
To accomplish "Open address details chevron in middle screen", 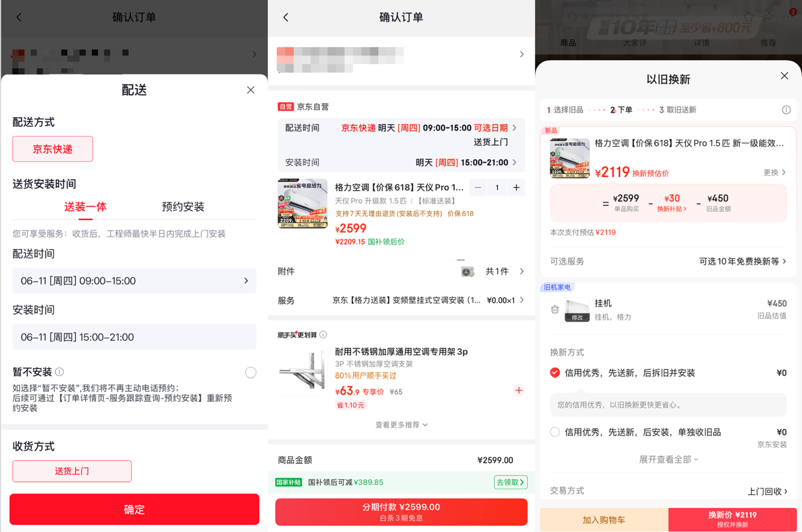I will pos(521,54).
